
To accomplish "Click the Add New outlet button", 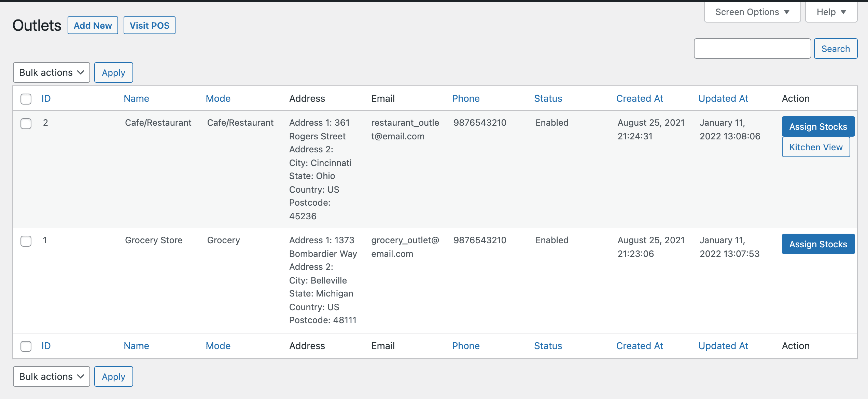I will 93,26.
